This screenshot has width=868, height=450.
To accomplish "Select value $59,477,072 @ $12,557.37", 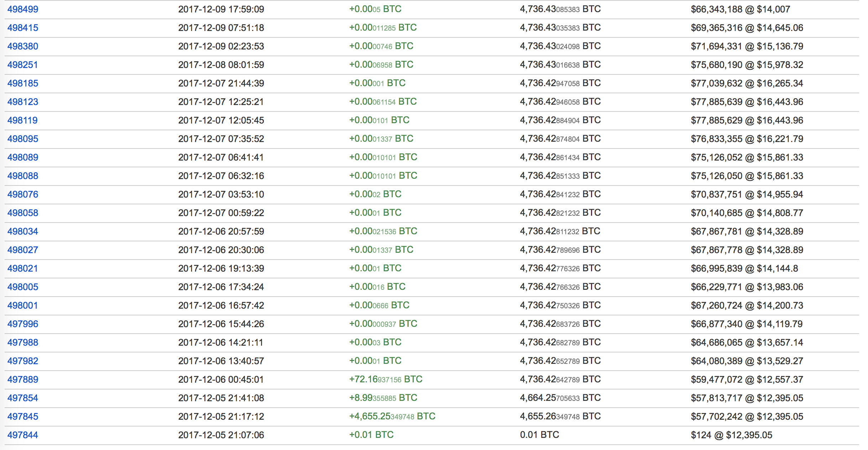I will click(x=747, y=380).
